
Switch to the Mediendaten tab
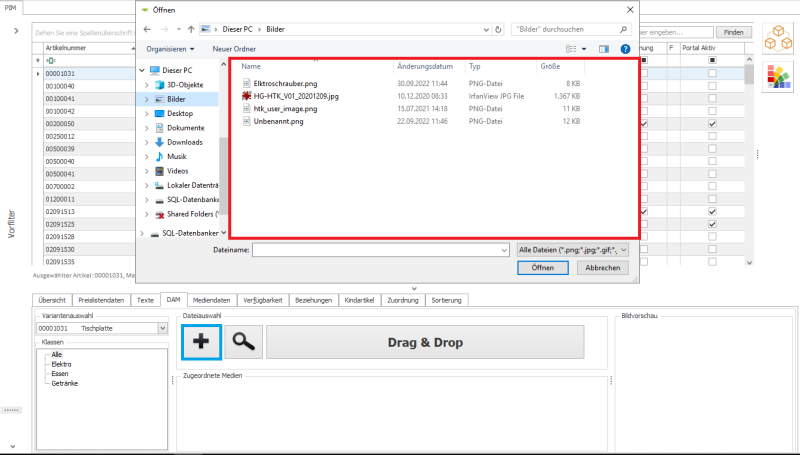point(212,299)
